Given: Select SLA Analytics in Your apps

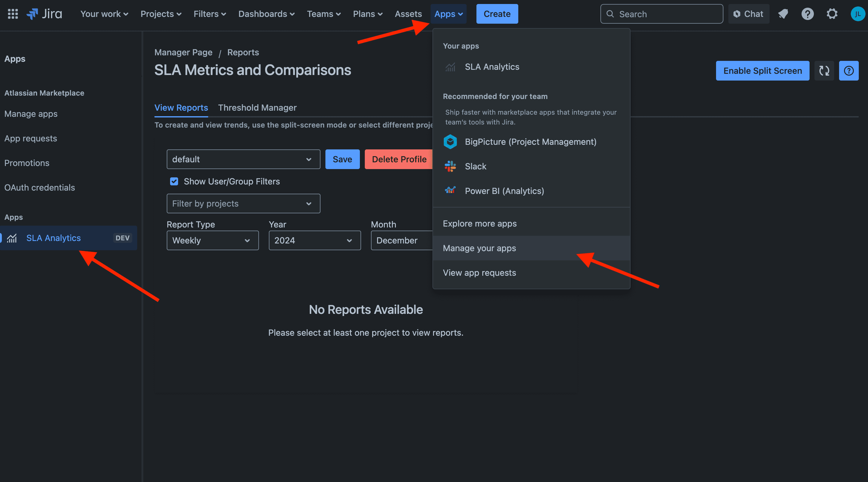Looking at the screenshot, I should [x=531, y=67].
